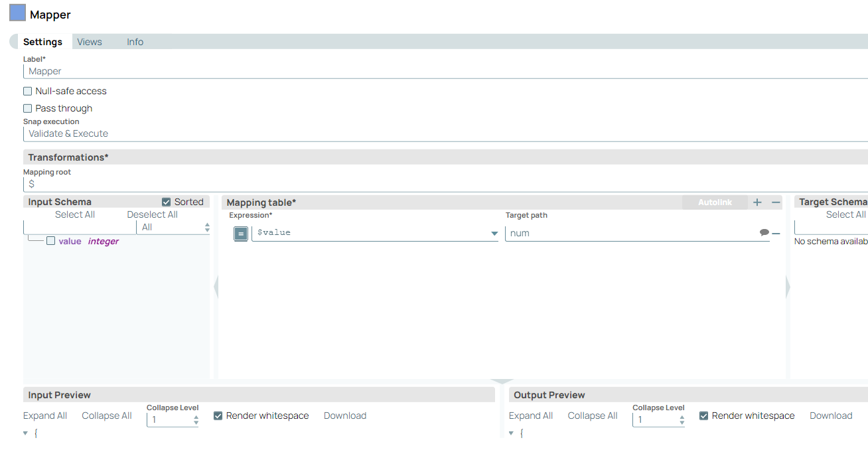Add a new mapping row with plus icon
The image size is (868, 456).
coord(757,202)
